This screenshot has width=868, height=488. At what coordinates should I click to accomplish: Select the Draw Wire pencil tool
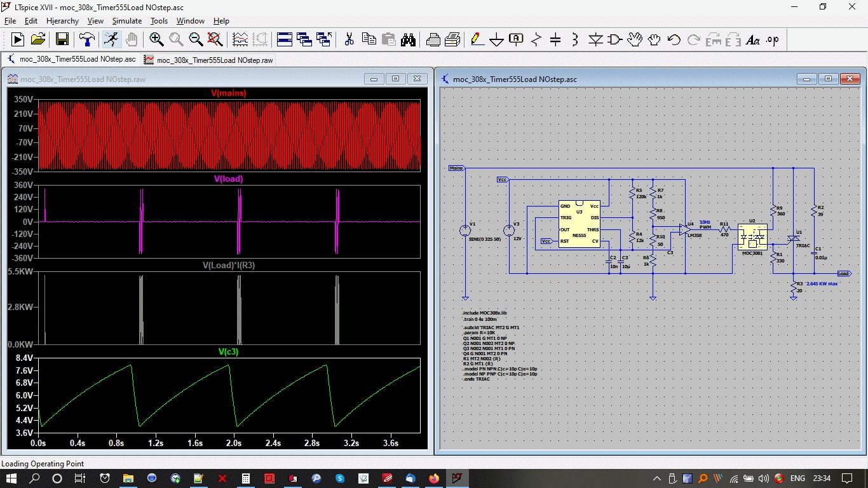point(476,39)
